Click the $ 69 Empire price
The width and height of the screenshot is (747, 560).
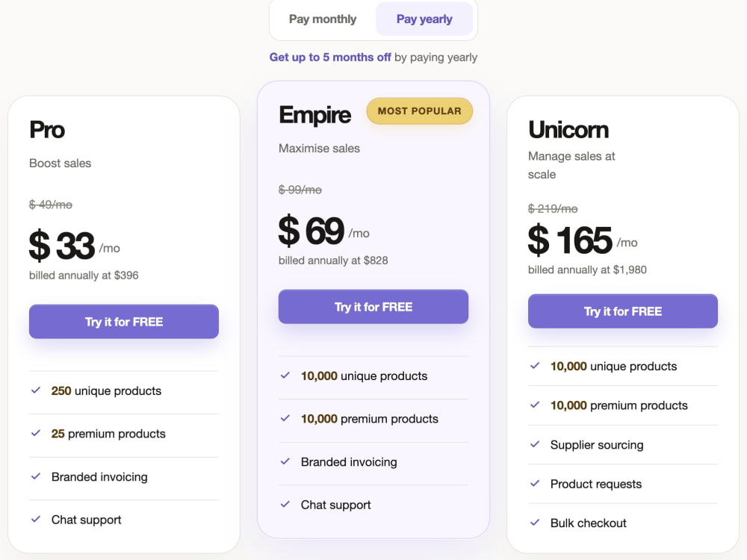311,231
